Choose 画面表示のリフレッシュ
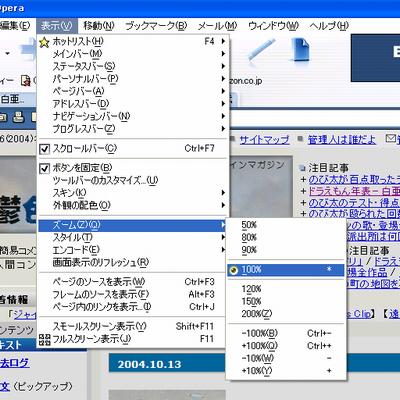Viewport: 400px width, 400px height. [133, 263]
